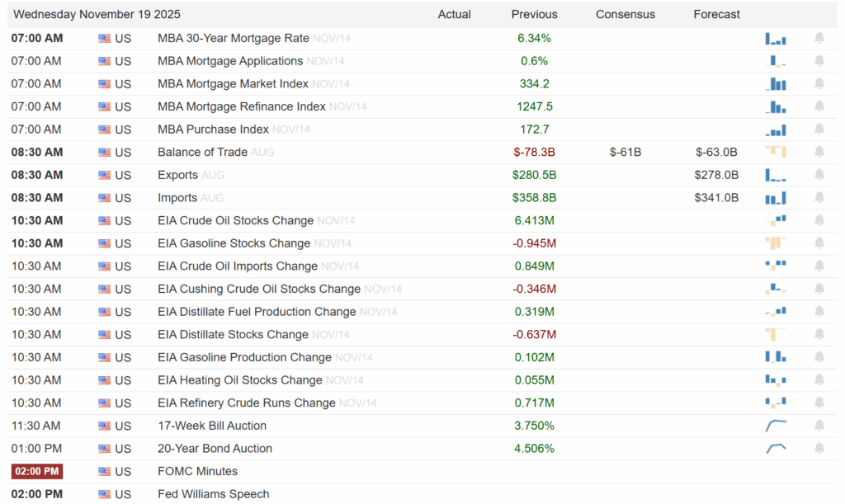Select the Consensus column header

point(625,14)
